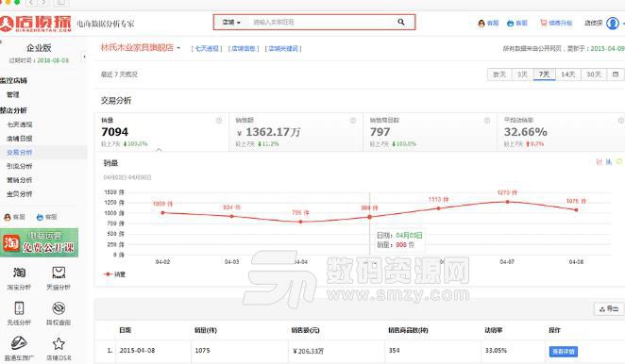Image resolution: width=625 pixels, height=364 pixels.
Task: Go forward with browser forward arrow
Action: (43, 3)
